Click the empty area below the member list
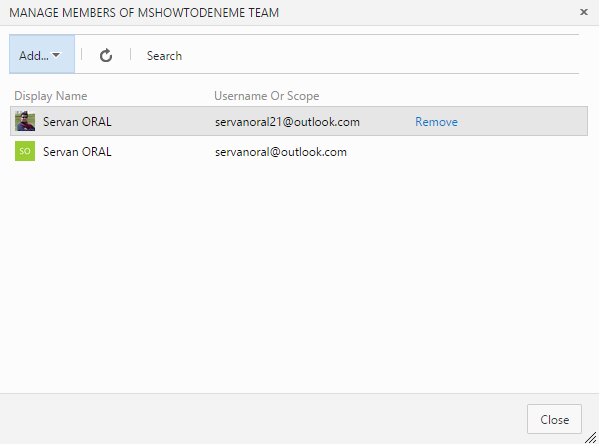This screenshot has height=444, width=599. [299, 279]
